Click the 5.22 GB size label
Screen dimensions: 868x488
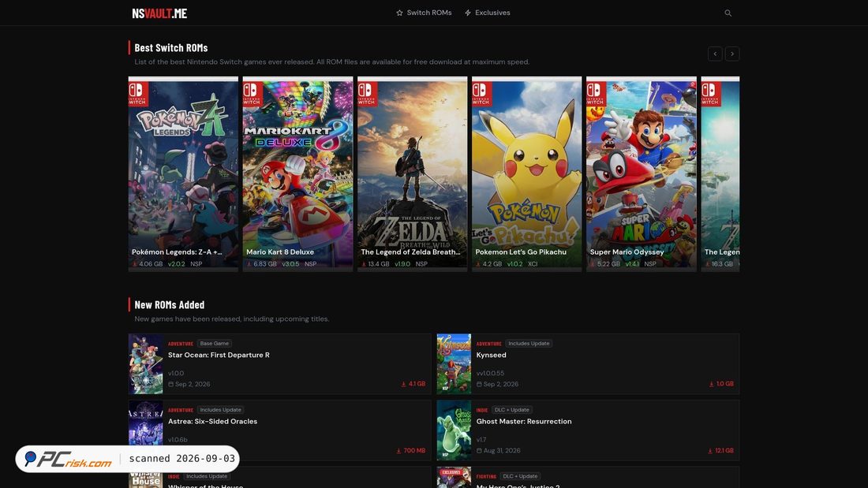click(x=608, y=264)
